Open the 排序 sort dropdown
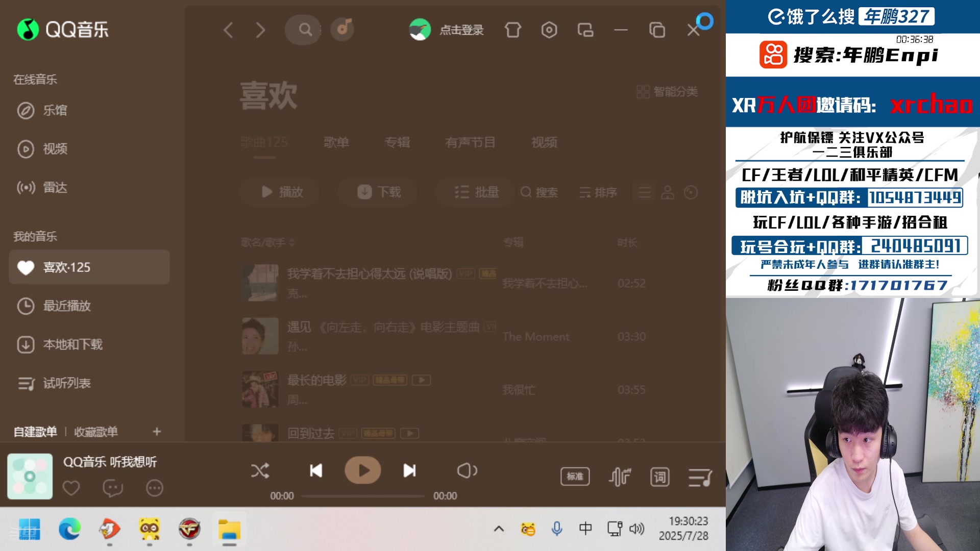The width and height of the screenshot is (980, 551). [x=598, y=192]
